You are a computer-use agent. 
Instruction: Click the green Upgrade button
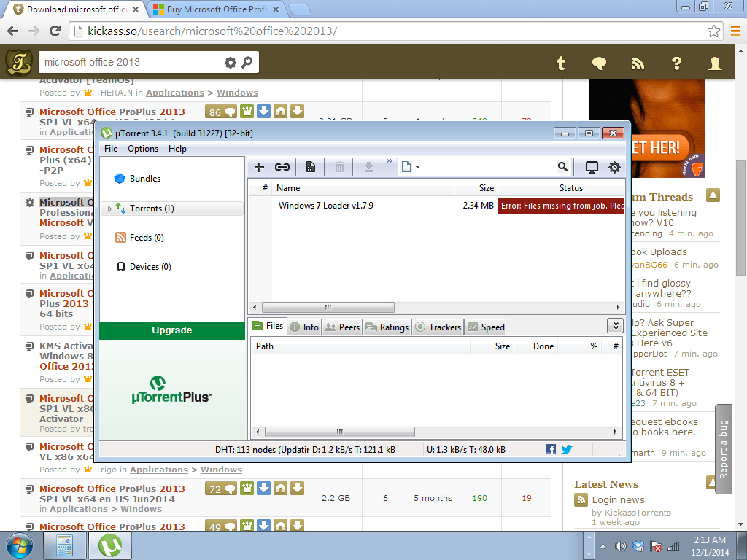(172, 330)
